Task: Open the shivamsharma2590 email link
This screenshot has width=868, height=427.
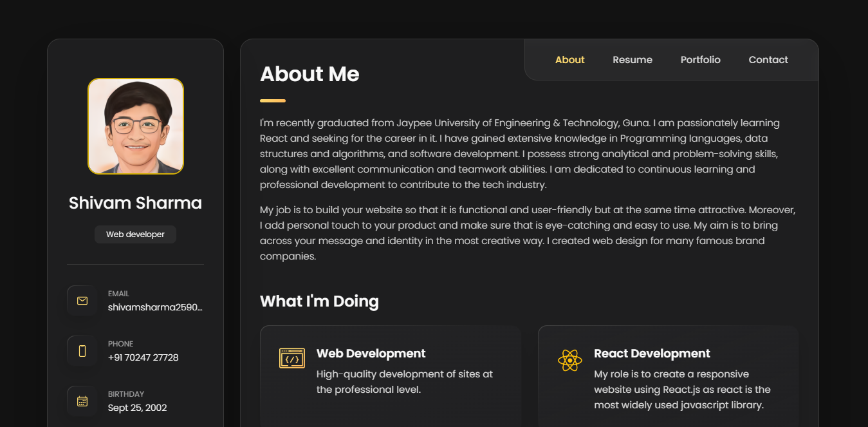Action: (156, 307)
